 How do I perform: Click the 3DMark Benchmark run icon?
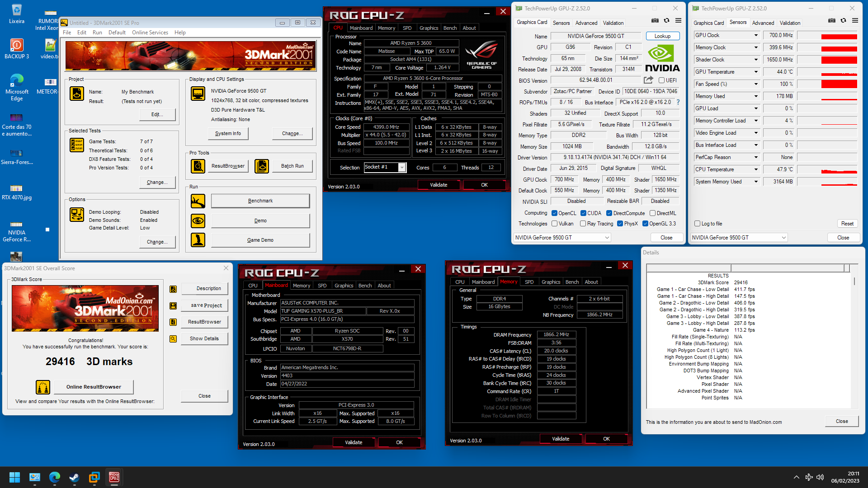pos(198,201)
